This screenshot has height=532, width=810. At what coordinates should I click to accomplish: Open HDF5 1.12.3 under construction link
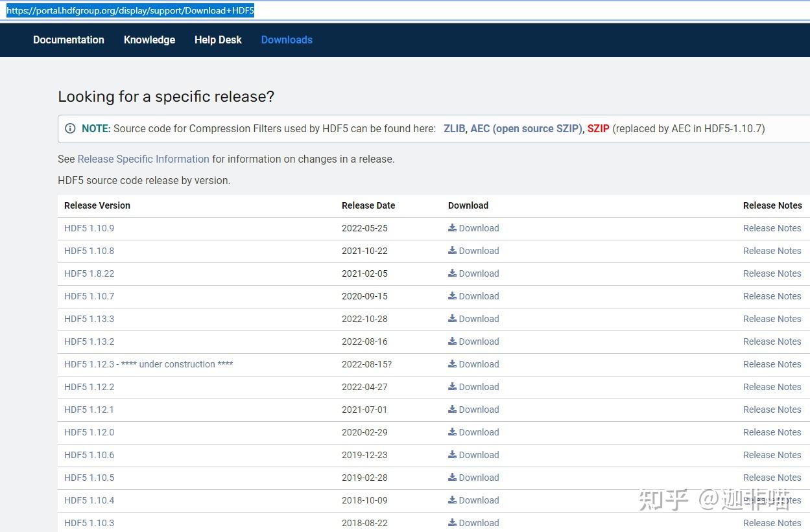pos(149,364)
